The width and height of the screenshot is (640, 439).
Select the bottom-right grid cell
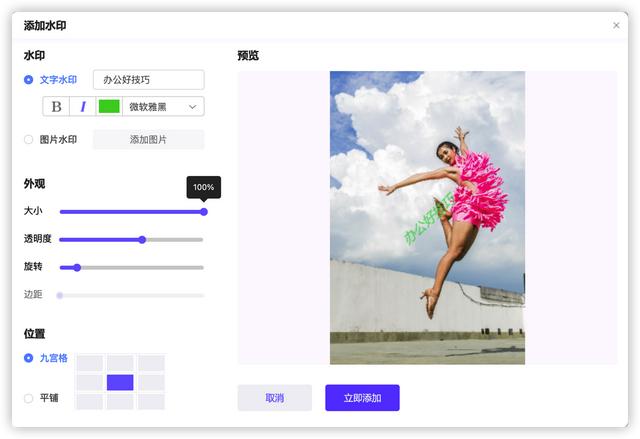[151, 401]
